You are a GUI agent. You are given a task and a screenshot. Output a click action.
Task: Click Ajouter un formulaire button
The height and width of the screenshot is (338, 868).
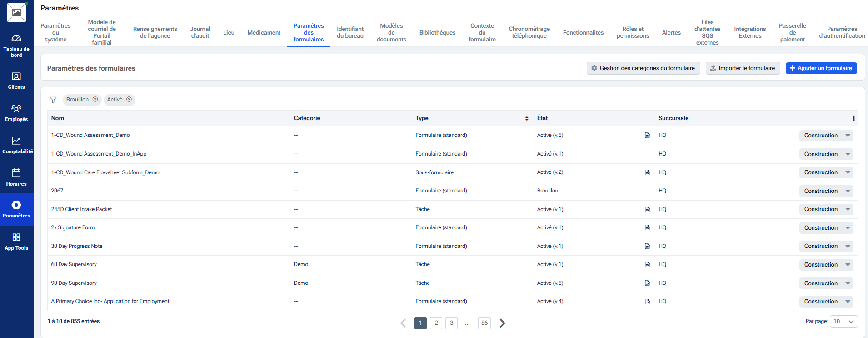tap(821, 68)
